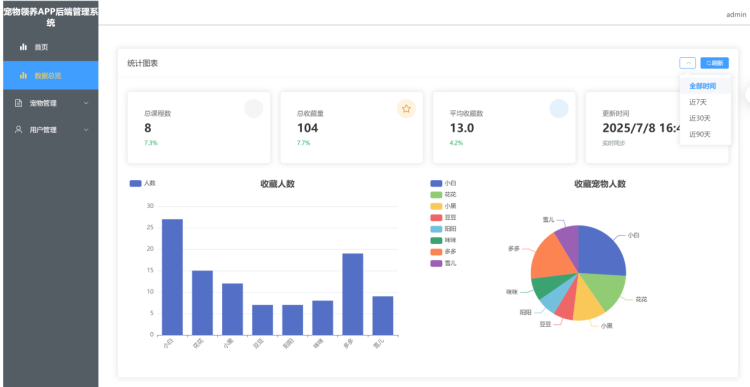Click the tallest 小白 bar in chart
Screen dimensions: 750x387
[x=172, y=277]
